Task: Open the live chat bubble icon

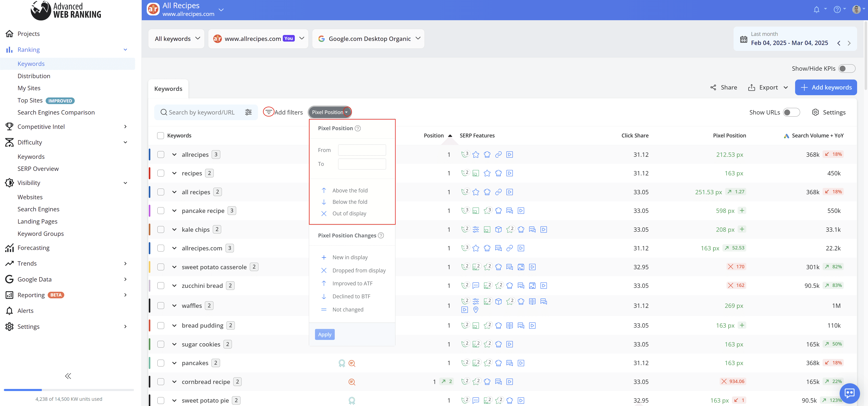Action: tap(849, 393)
